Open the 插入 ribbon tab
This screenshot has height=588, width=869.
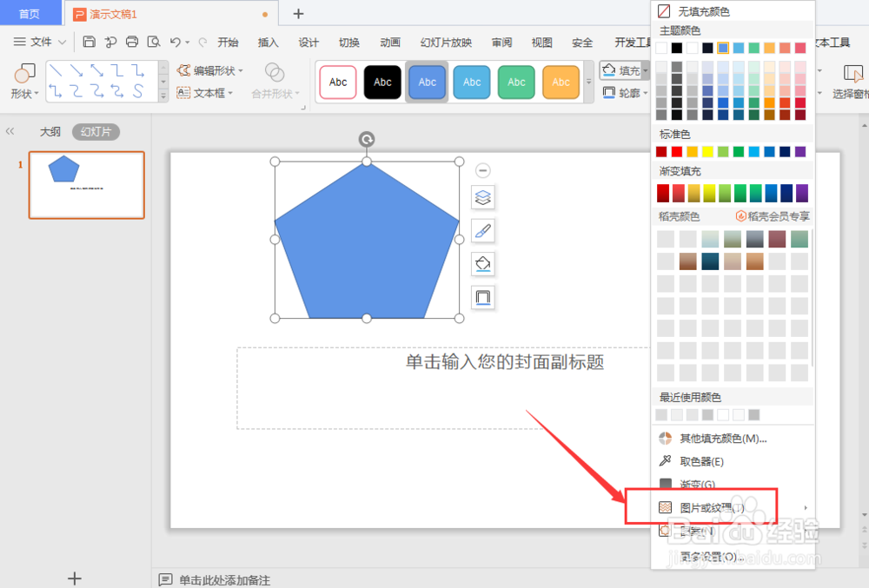coord(269,43)
